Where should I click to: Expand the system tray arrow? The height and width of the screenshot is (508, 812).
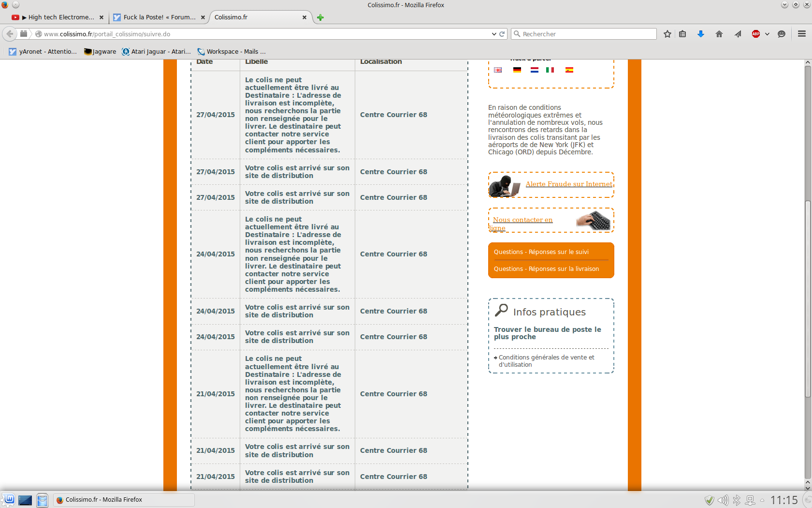click(x=762, y=500)
